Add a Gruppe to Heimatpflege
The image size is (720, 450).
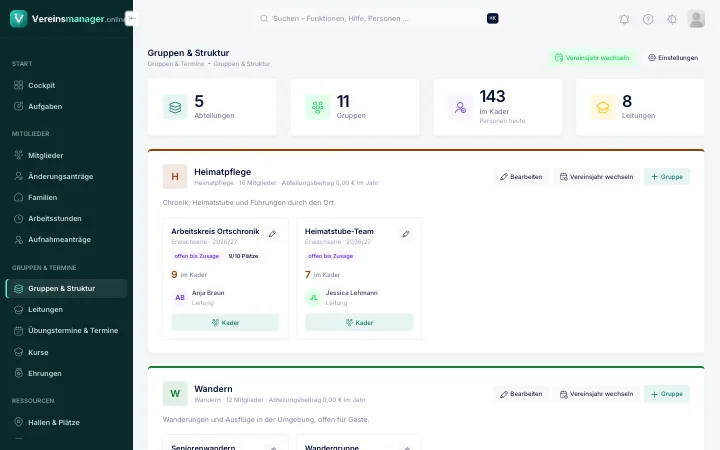(x=667, y=177)
